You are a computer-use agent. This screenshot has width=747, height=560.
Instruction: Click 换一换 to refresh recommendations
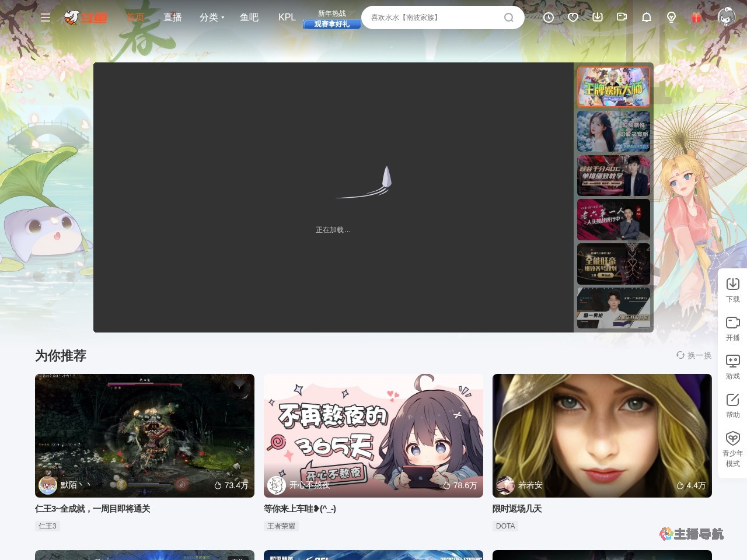[x=694, y=355]
